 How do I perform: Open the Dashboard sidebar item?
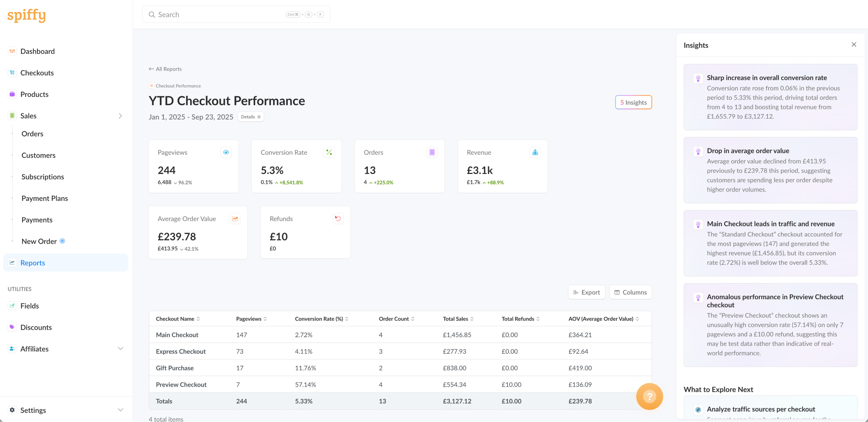pyautogui.click(x=37, y=51)
